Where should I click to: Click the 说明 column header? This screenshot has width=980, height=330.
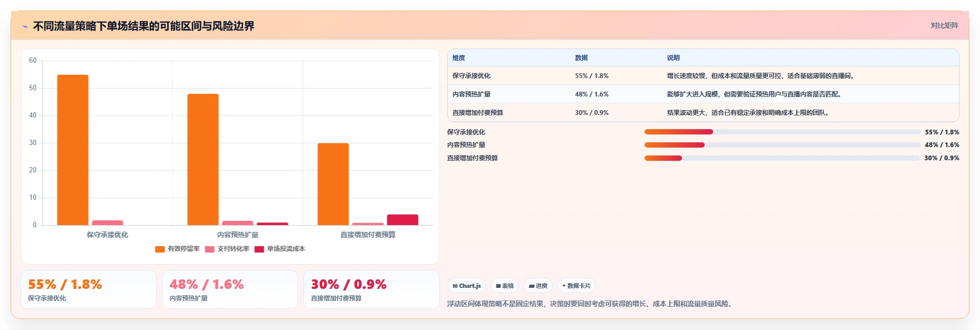click(673, 58)
